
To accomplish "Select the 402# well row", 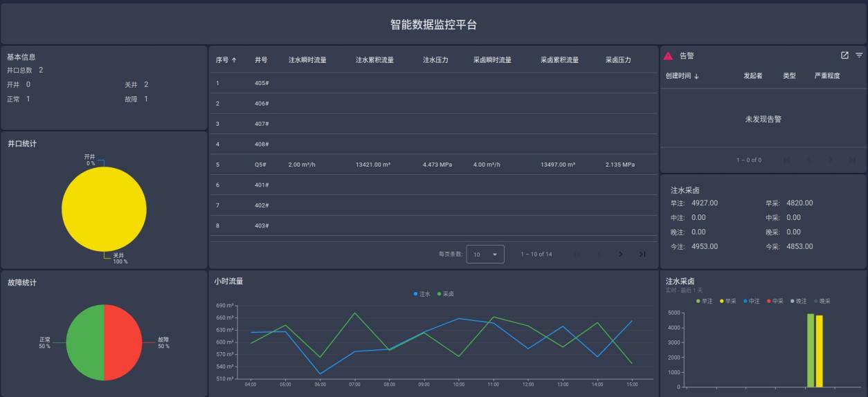I will (433, 205).
